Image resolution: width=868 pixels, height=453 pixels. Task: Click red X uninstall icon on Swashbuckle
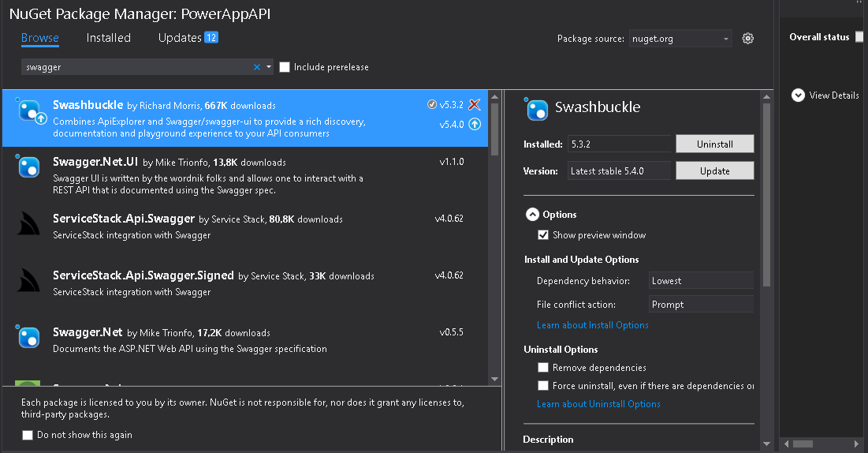click(475, 104)
